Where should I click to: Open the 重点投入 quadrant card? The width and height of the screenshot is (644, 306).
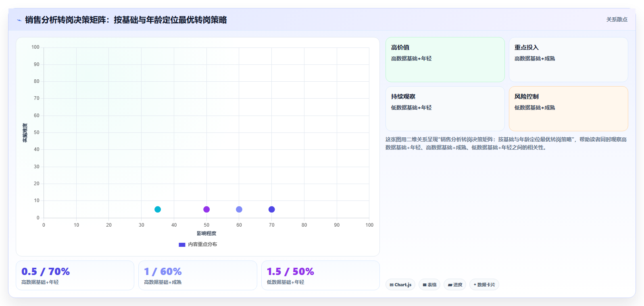569,60
